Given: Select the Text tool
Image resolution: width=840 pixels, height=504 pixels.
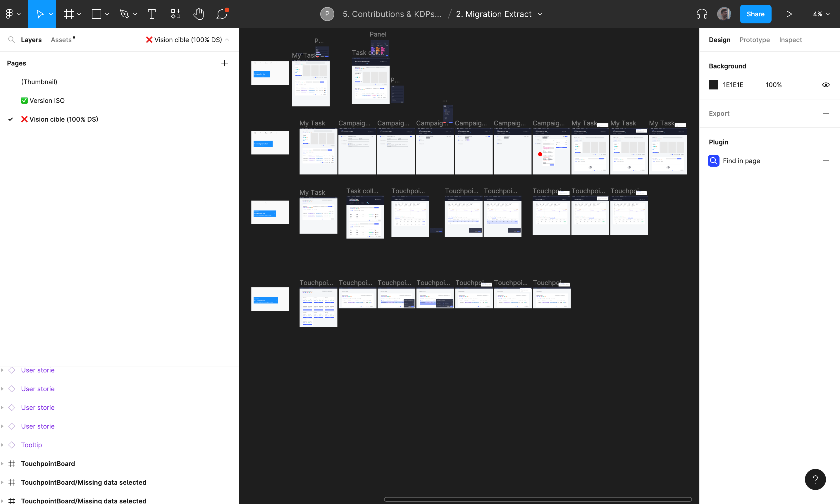Looking at the screenshot, I should [x=152, y=14].
